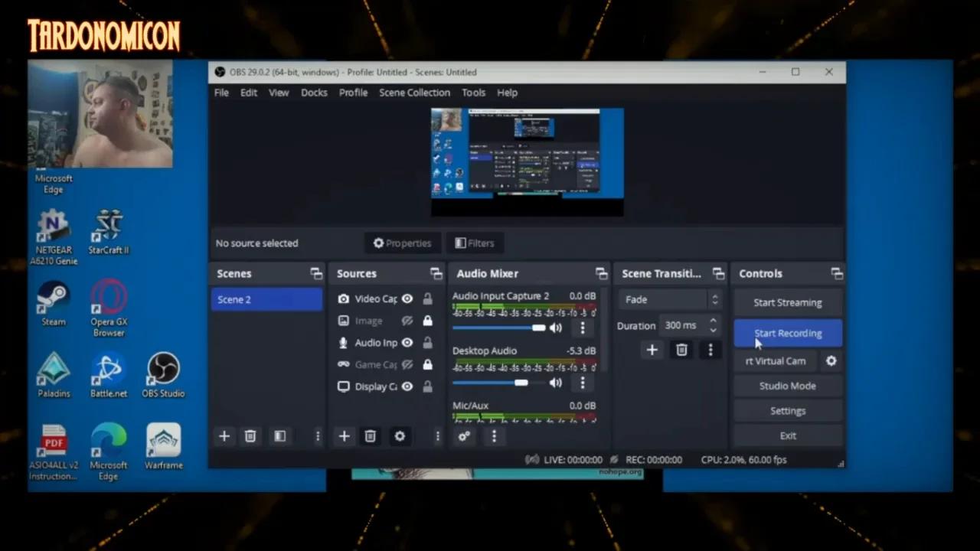Open advanced audio properties gears icon
The height and width of the screenshot is (551, 980).
point(464,436)
